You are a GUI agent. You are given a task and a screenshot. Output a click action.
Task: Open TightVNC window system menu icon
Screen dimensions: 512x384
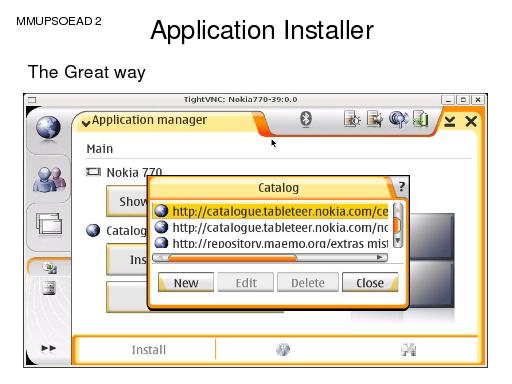pos(32,100)
